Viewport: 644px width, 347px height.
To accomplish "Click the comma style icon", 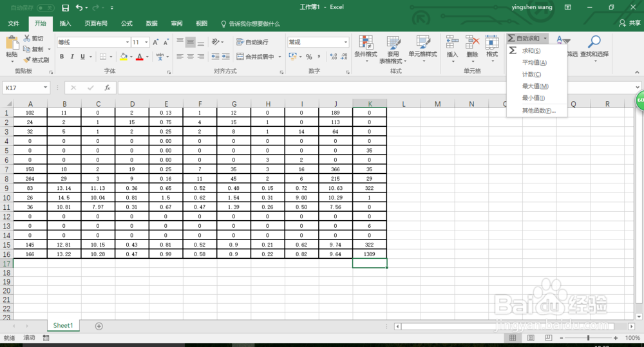I will [x=319, y=57].
